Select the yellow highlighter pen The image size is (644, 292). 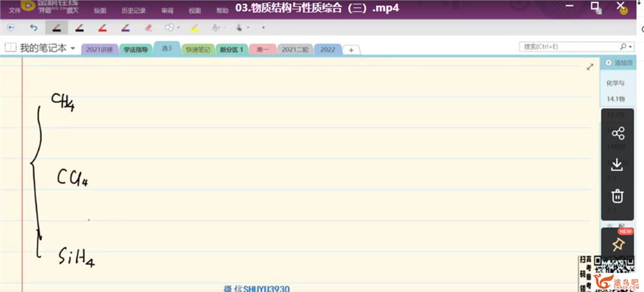coord(194,28)
